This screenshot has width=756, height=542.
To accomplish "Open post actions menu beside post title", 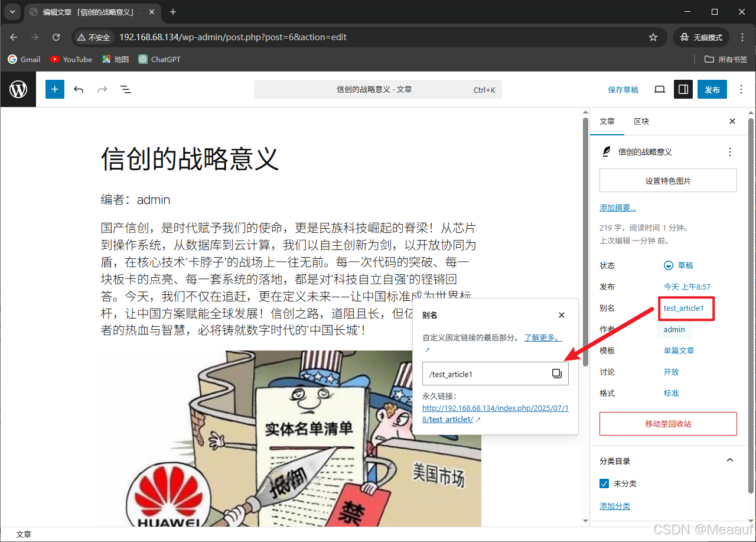I will coord(730,152).
